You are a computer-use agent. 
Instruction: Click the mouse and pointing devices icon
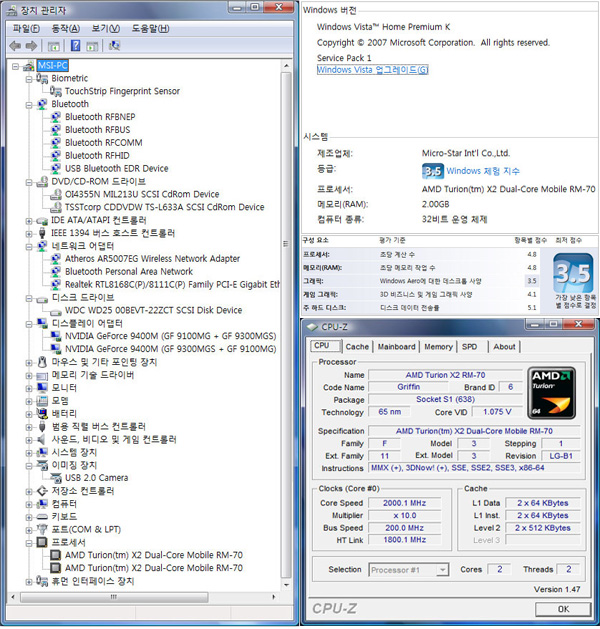[x=42, y=362]
